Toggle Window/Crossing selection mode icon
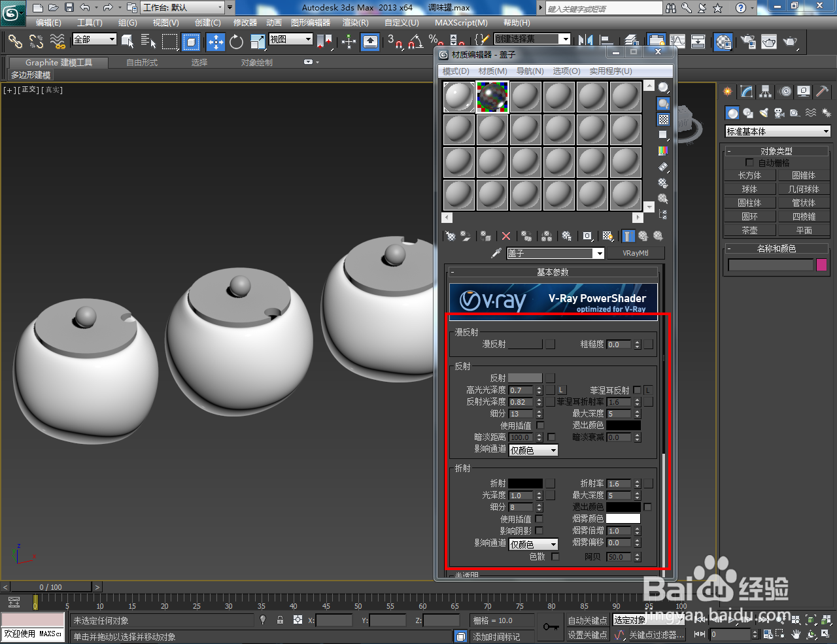 click(x=190, y=42)
